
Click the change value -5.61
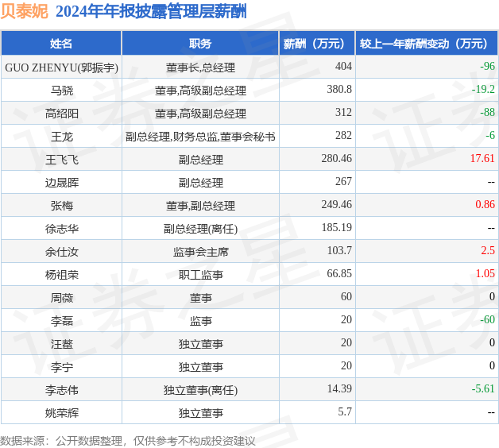[x=483, y=388]
